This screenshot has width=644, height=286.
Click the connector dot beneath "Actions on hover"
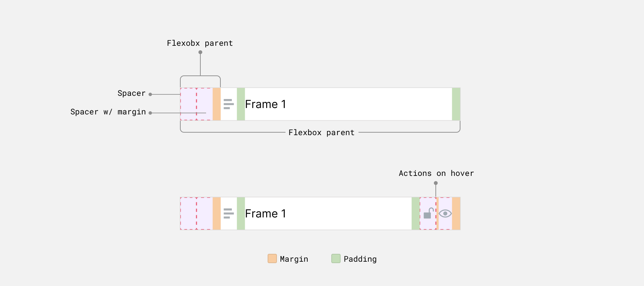436,183
